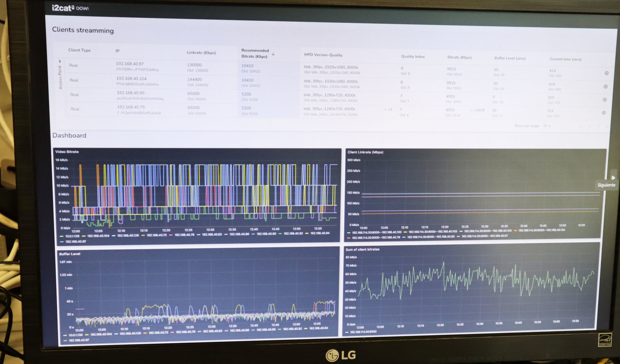Click the action icon for client 192.168.40.90
This screenshot has width=620, height=364.
605,100
